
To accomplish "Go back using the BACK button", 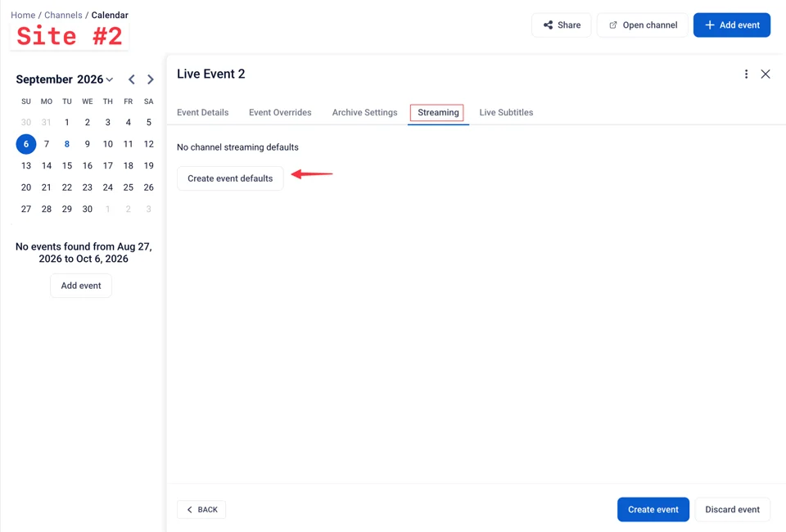I will click(x=201, y=509).
